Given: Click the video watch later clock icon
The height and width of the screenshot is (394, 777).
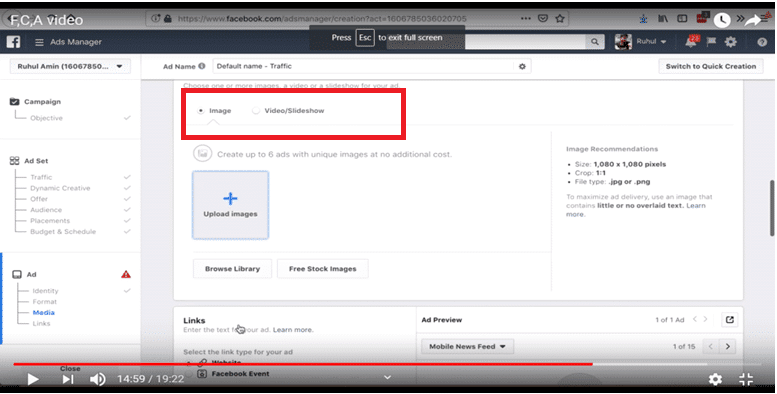Looking at the screenshot, I should [x=722, y=20].
